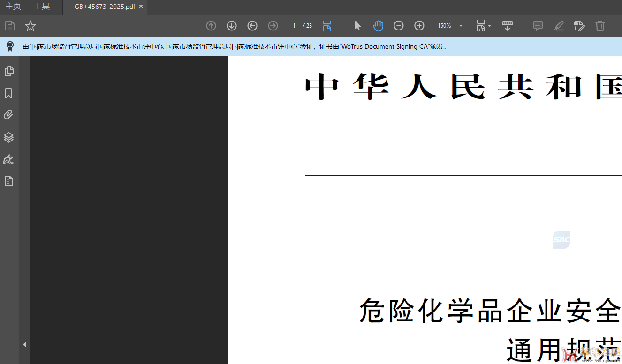Image resolution: width=622 pixels, height=364 pixels.
Task: Open the page thumbnails panel
Action: [8, 71]
